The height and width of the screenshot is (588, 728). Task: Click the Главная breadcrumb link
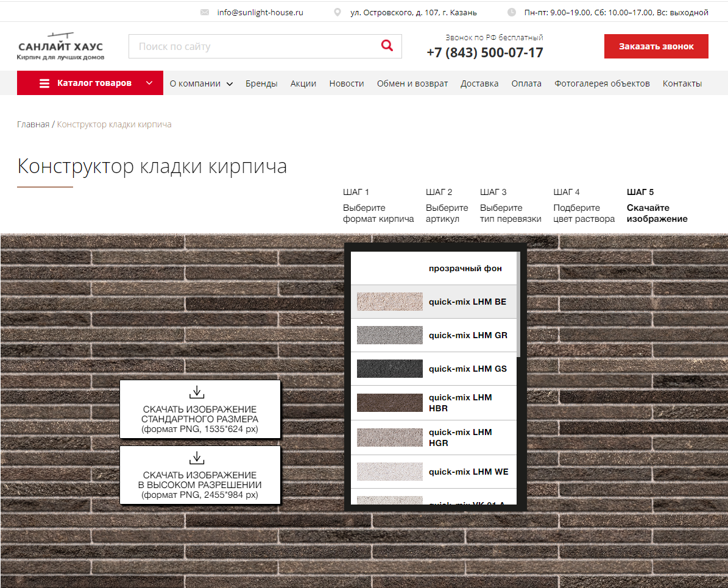[x=33, y=124]
